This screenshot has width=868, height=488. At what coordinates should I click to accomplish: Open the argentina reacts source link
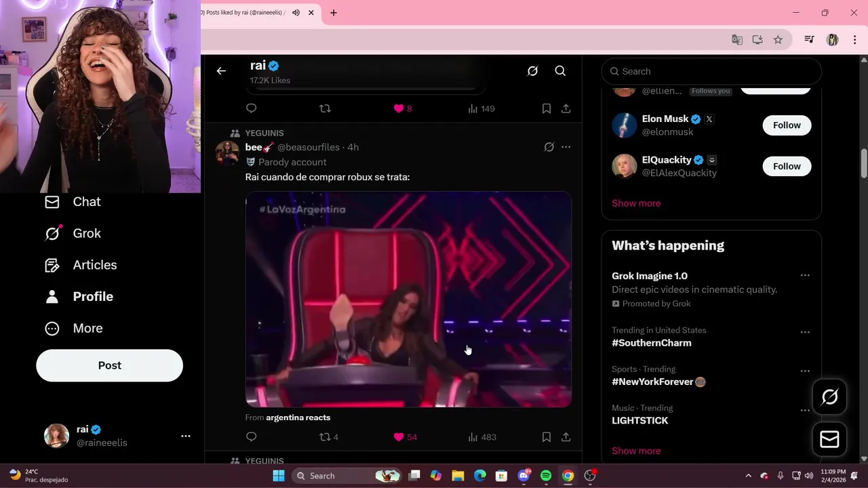pos(298,418)
